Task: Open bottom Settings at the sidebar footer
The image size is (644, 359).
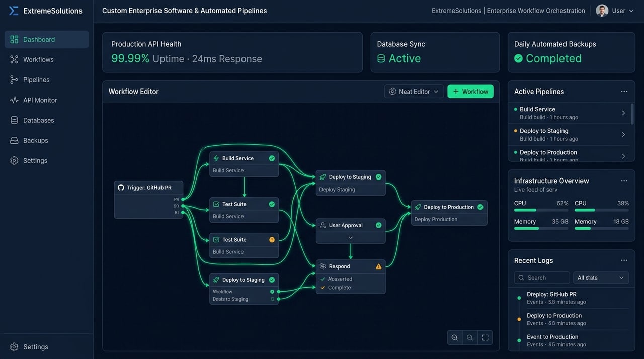Action: tap(46, 347)
